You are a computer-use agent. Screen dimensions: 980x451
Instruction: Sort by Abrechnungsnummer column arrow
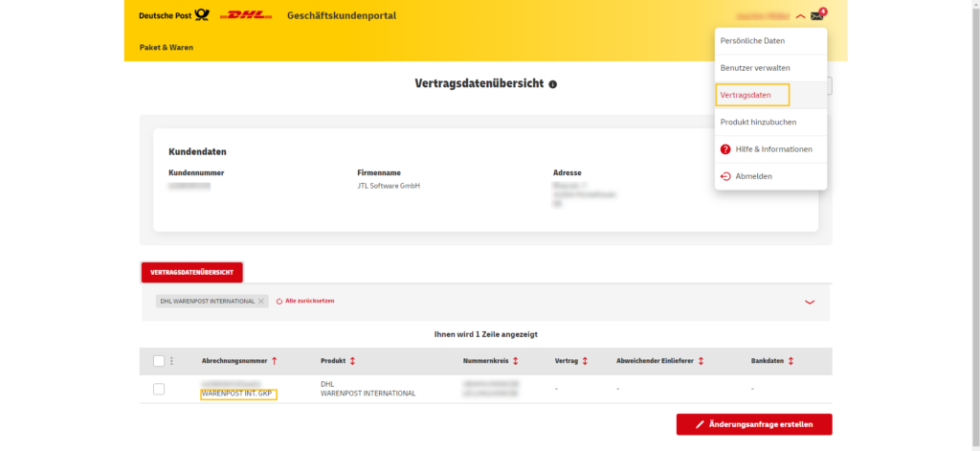(274, 361)
